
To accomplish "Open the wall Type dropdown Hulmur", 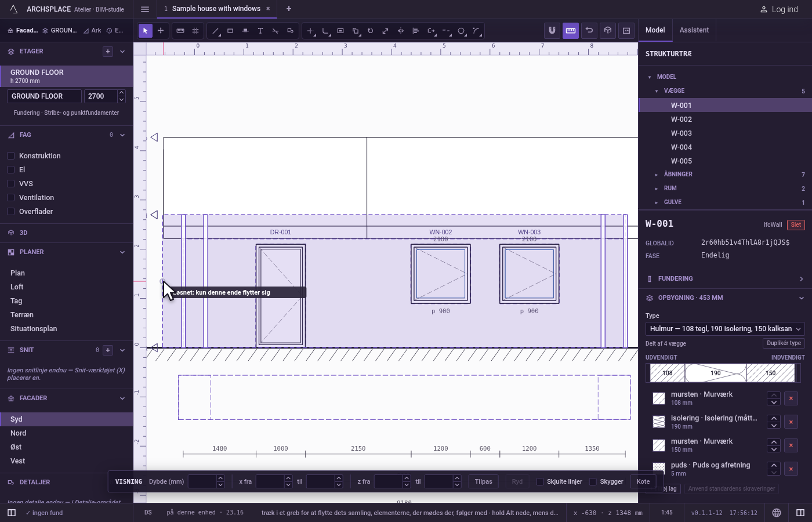I will [x=725, y=329].
